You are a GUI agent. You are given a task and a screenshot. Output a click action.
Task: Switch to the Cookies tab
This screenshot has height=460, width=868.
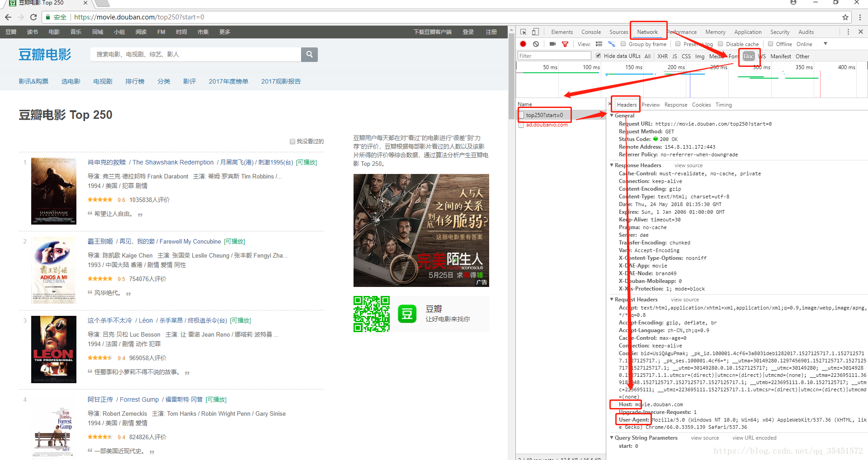[701, 105]
